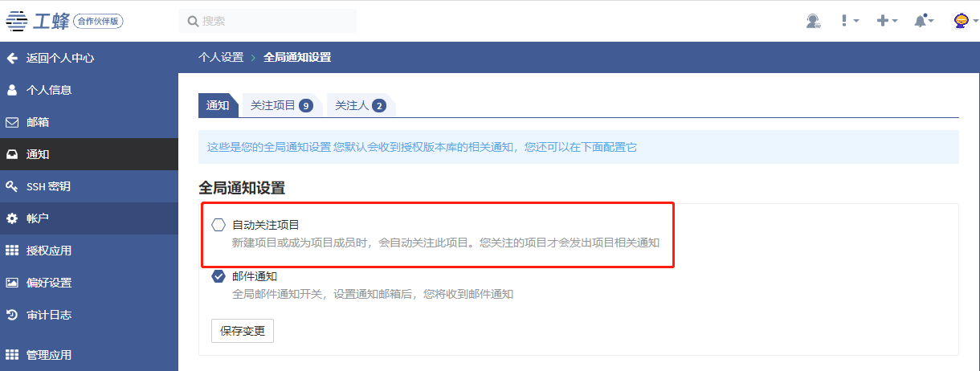Open 个人信息 via its person icon
This screenshot has width=980, height=371.
tap(12, 90)
